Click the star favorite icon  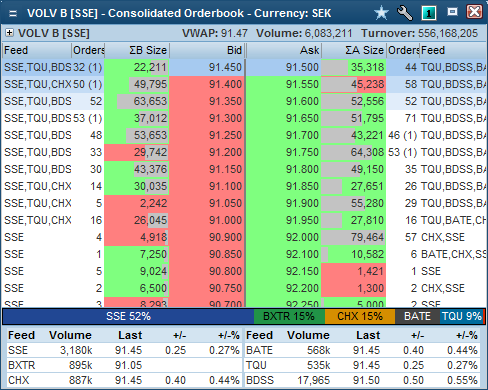pos(381,13)
